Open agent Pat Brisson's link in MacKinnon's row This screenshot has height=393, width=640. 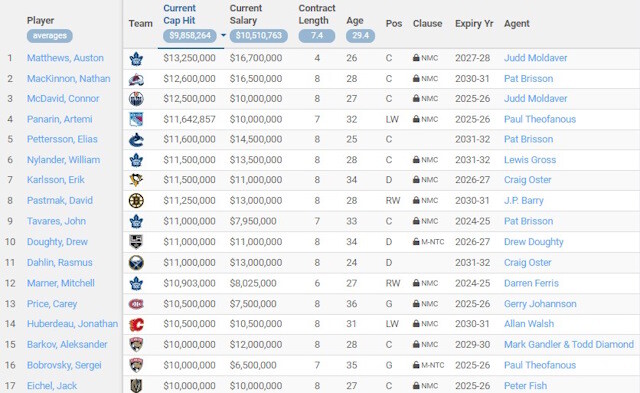[529, 78]
